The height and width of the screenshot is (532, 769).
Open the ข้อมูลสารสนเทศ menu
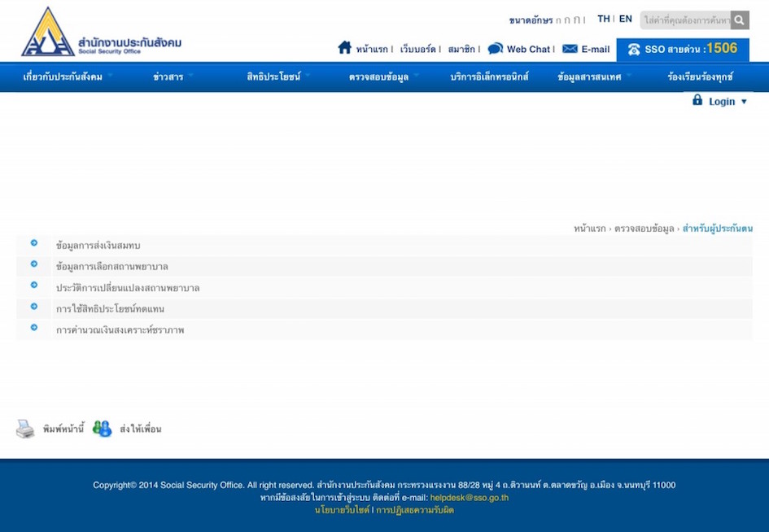[x=589, y=77]
